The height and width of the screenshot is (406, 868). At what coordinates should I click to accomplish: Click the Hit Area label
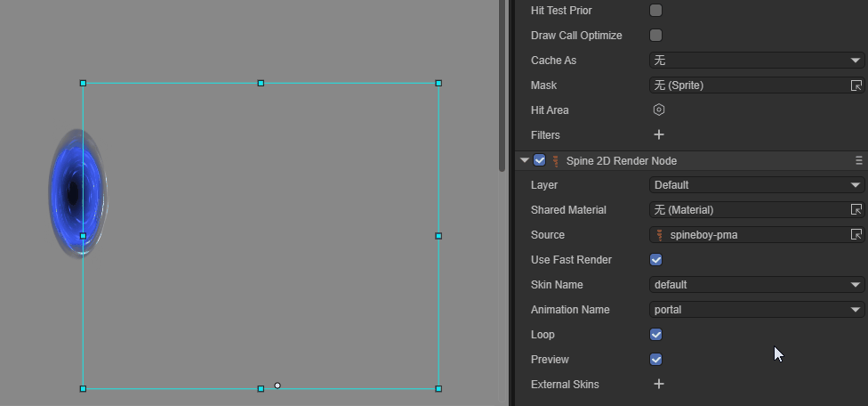pos(550,110)
